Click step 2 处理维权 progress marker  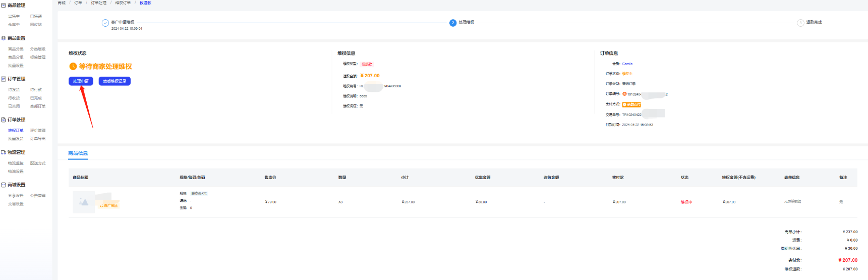pyautogui.click(x=453, y=23)
